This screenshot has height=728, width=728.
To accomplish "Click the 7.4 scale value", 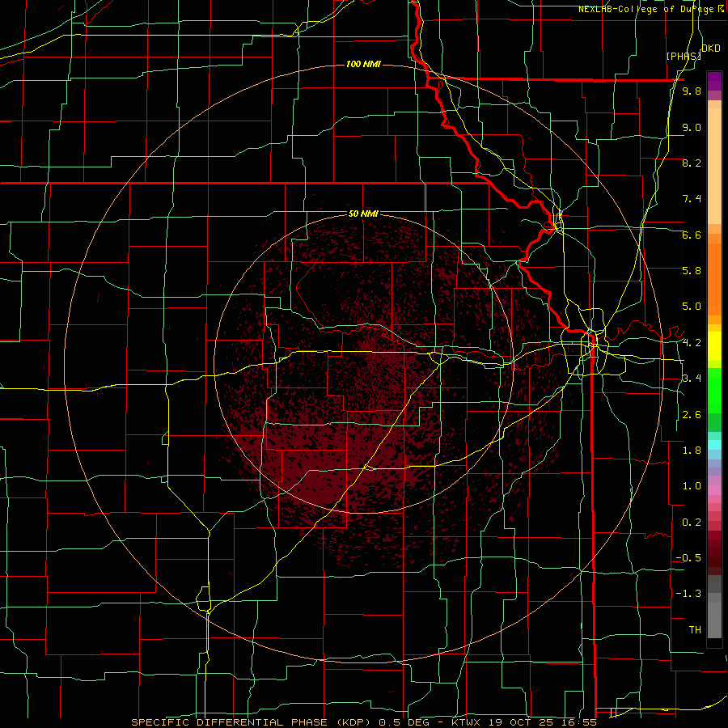I will click(x=692, y=199).
